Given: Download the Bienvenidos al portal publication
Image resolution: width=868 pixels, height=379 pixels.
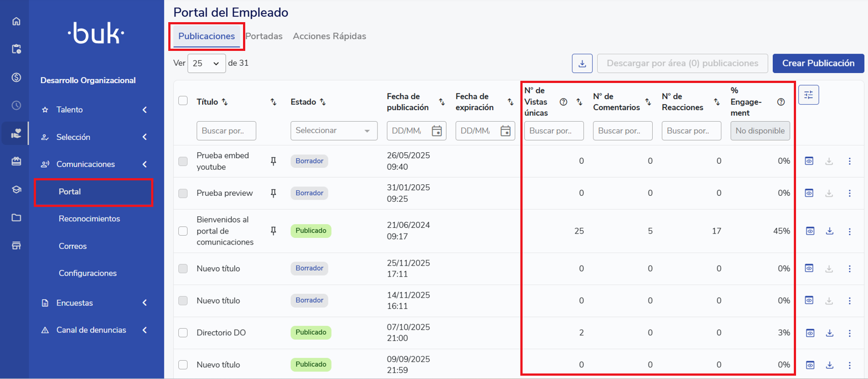Looking at the screenshot, I should [x=829, y=231].
